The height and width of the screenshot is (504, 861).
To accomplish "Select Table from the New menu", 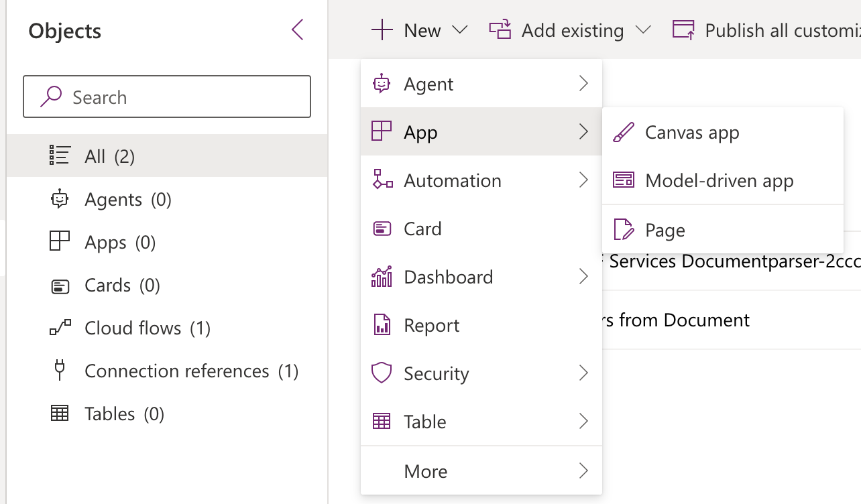I will (x=425, y=422).
